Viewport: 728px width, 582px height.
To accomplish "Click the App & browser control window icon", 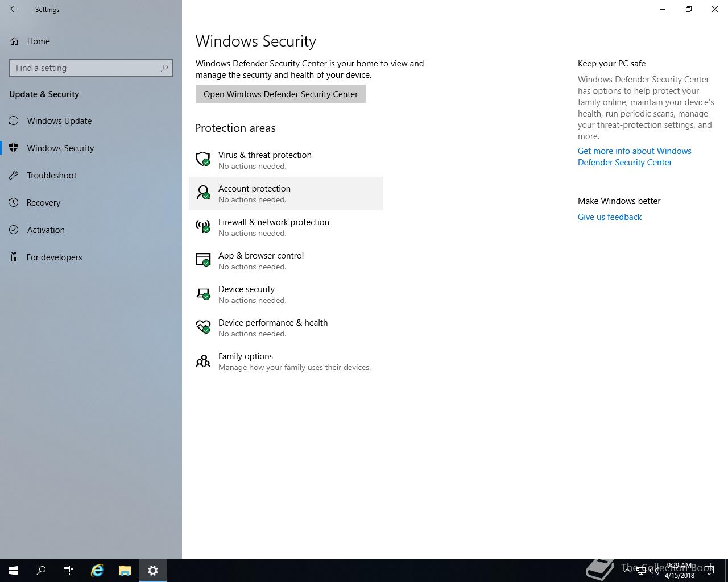I will [203, 260].
